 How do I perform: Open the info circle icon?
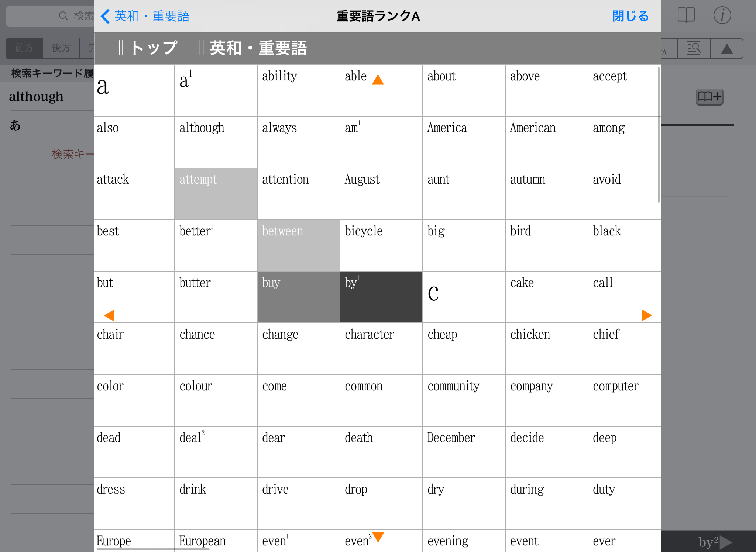pyautogui.click(x=722, y=15)
